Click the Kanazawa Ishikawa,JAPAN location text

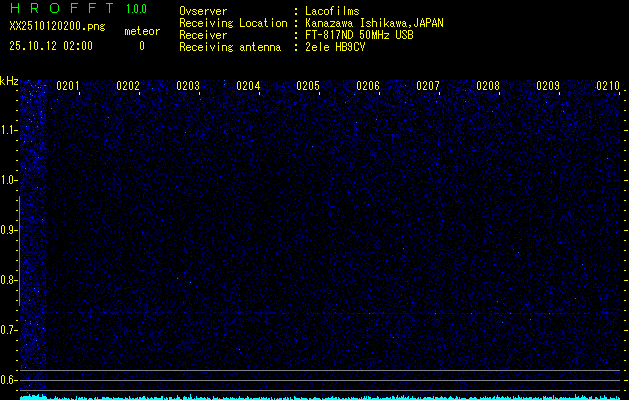pos(375,23)
